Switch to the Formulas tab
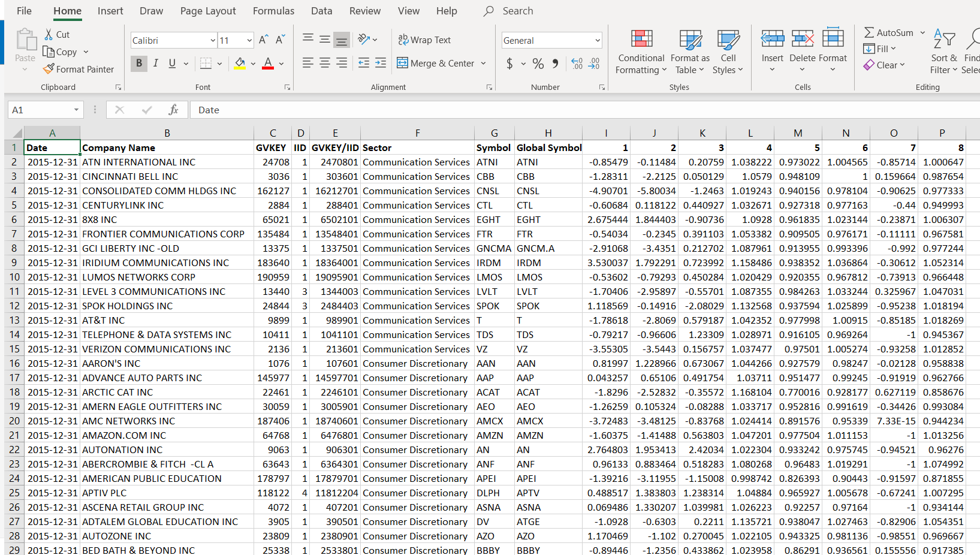Image resolution: width=980 pixels, height=555 pixels. [273, 11]
